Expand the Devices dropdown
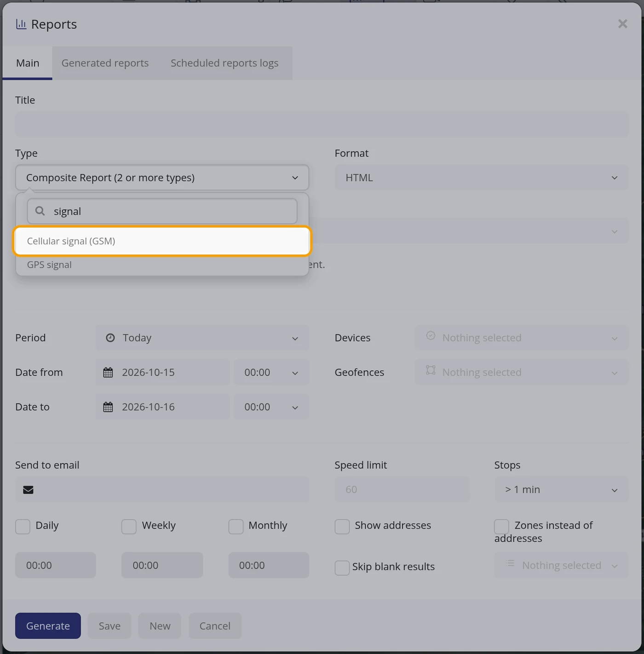 tap(522, 338)
